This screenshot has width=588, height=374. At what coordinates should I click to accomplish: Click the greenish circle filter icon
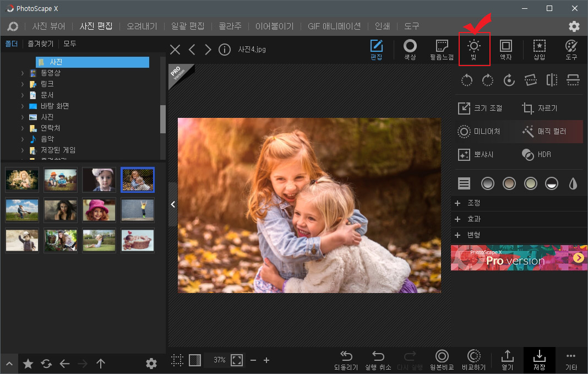[530, 183]
